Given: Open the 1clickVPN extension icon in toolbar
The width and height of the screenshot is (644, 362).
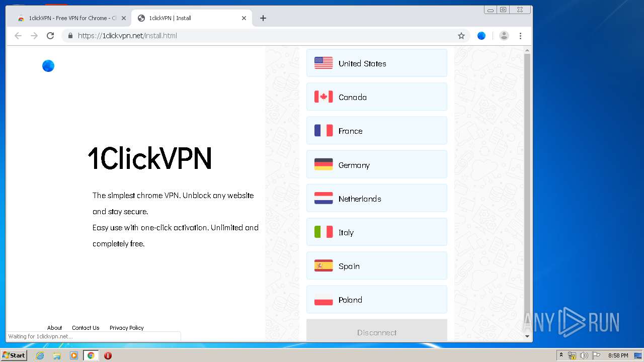Looking at the screenshot, I should click(481, 36).
